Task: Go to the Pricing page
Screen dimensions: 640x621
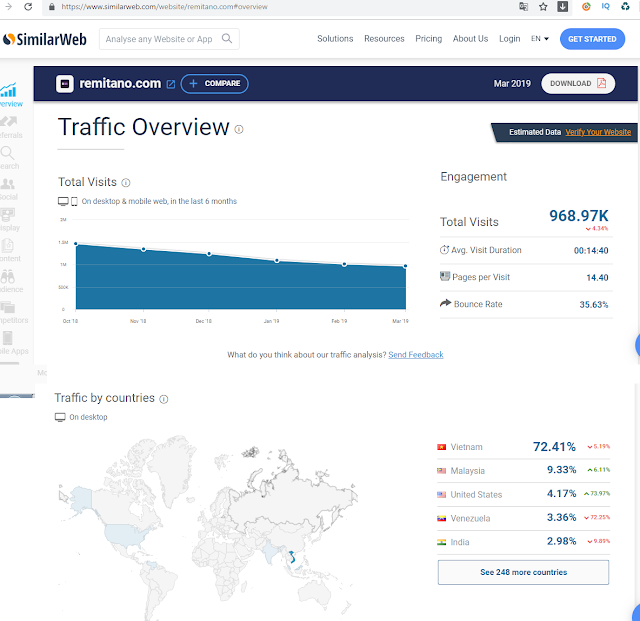Action: pos(429,39)
